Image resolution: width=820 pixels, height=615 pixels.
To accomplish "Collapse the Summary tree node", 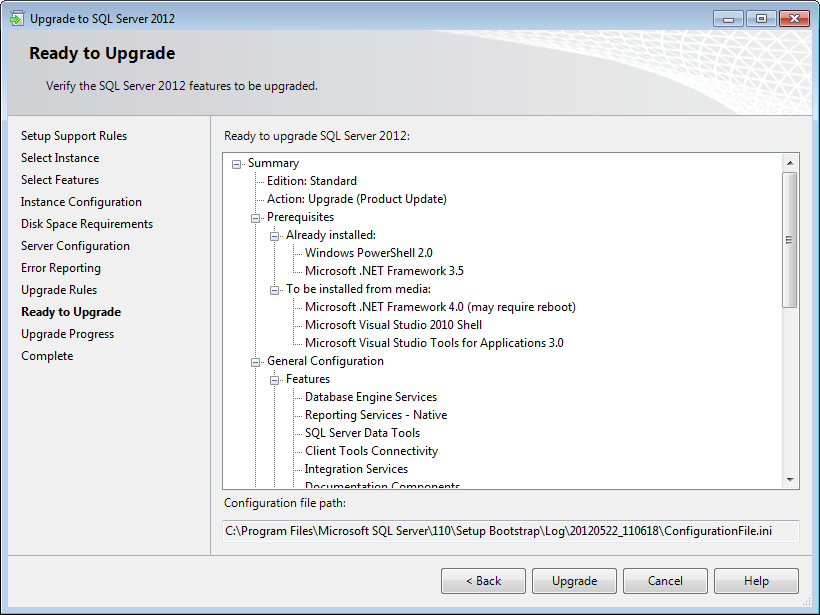I will [236, 164].
